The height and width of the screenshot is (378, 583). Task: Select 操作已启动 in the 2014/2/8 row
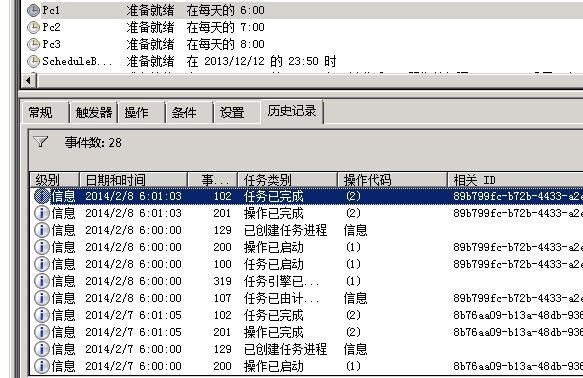tap(274, 247)
